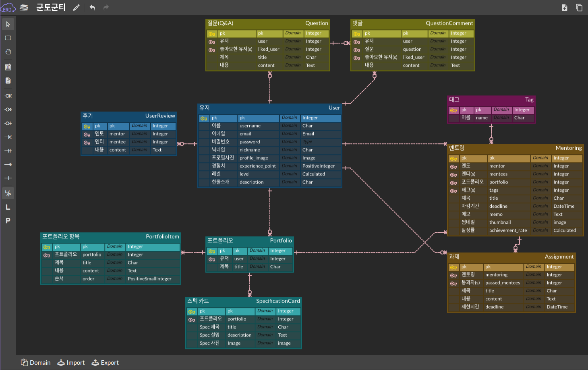Image resolution: width=588 pixels, height=370 pixels.
Task: Select the sixth relationship line tool in sidebar
Action: [x=8, y=164]
